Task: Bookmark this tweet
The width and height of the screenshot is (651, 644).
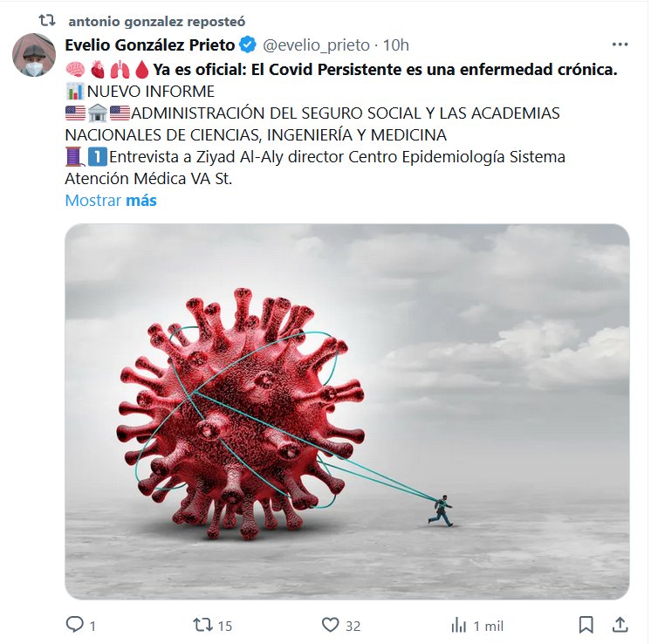Action: (x=586, y=625)
